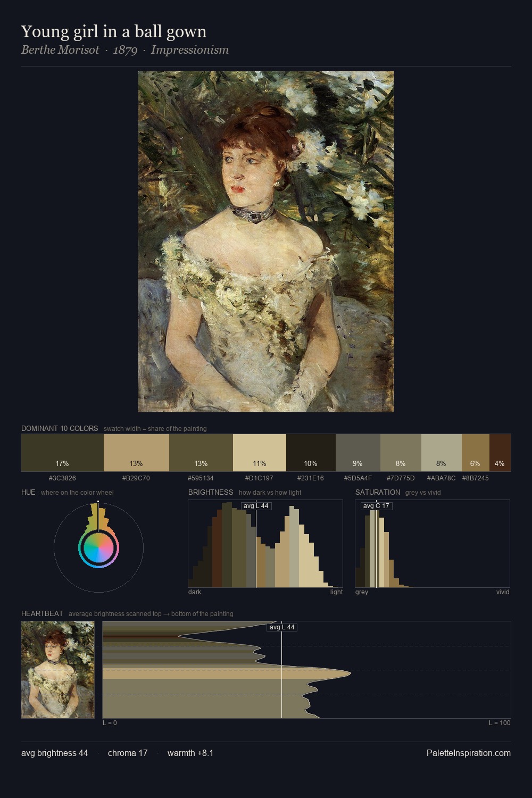Click the warmth +8.1 footer stat
The image size is (532, 798).
pos(190,753)
